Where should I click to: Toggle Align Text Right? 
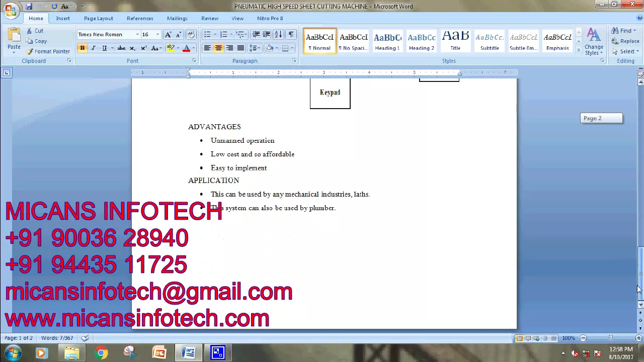click(229, 48)
